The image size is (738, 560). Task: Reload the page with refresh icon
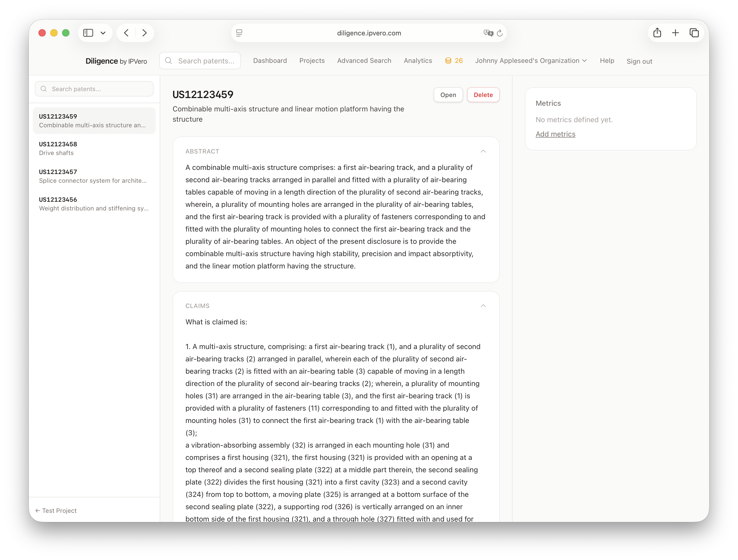[500, 33]
